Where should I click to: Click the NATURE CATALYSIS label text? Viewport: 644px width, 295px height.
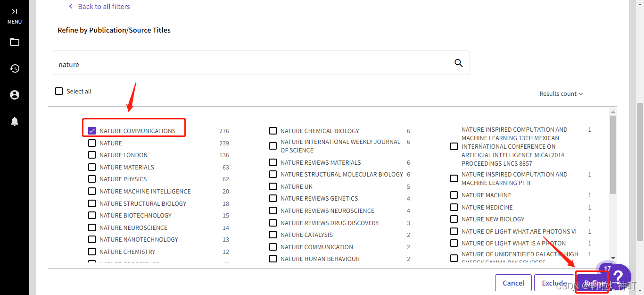(x=306, y=235)
